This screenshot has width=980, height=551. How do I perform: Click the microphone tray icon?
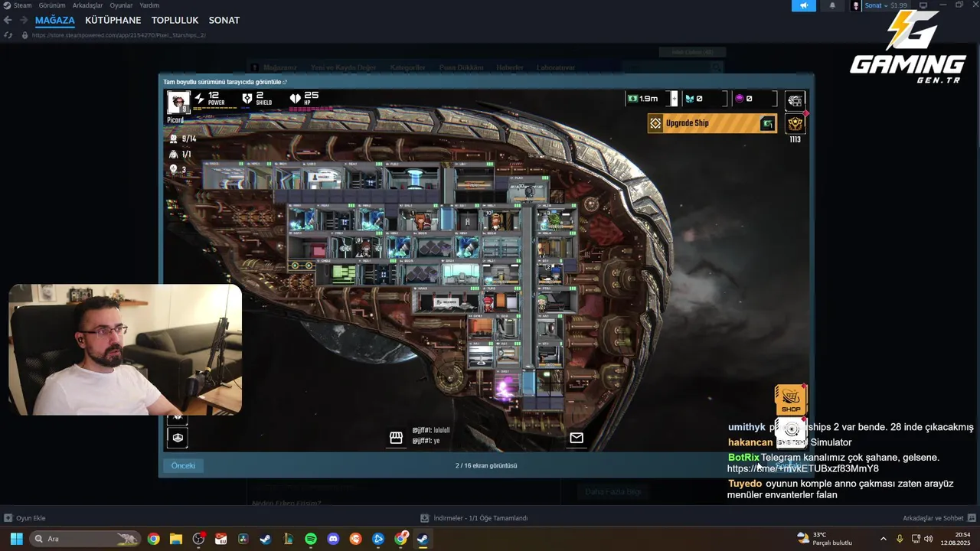(x=900, y=539)
